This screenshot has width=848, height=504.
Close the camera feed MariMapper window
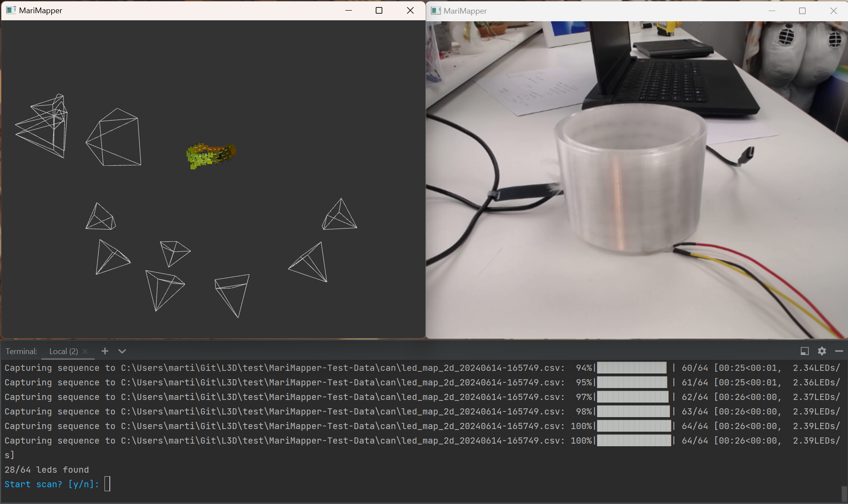click(x=833, y=11)
